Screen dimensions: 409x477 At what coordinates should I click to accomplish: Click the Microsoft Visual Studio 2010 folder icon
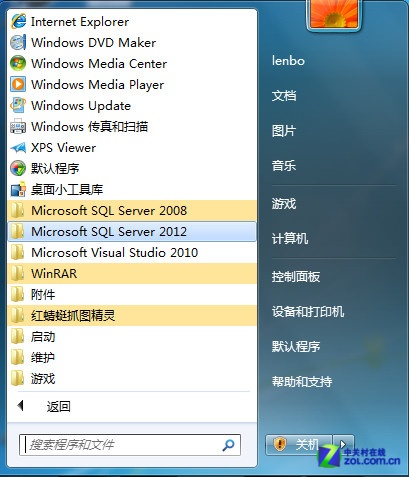[17, 252]
